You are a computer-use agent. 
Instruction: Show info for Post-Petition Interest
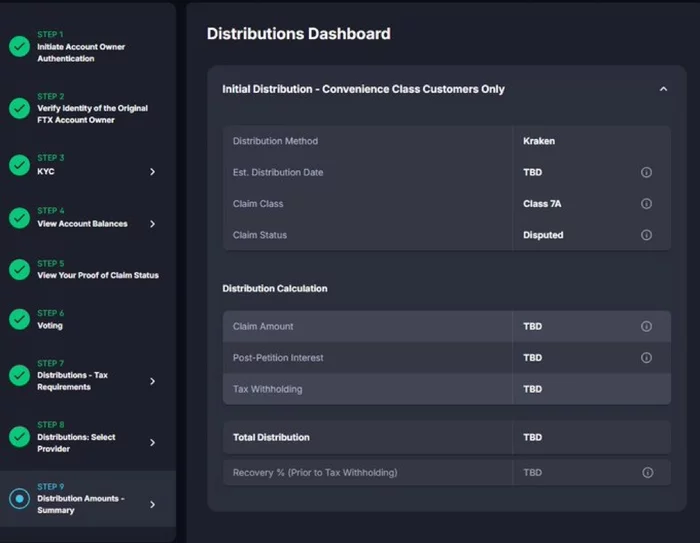click(x=646, y=358)
